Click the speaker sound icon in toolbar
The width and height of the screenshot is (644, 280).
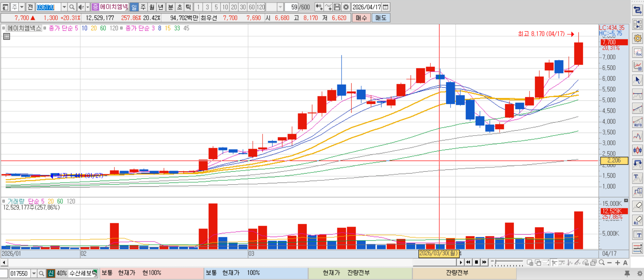click(x=81, y=7)
